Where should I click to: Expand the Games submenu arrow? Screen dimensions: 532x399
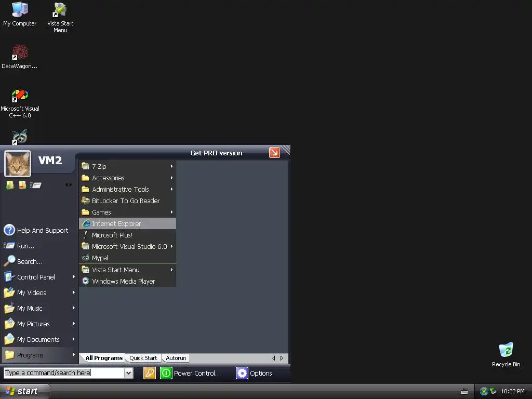click(171, 212)
